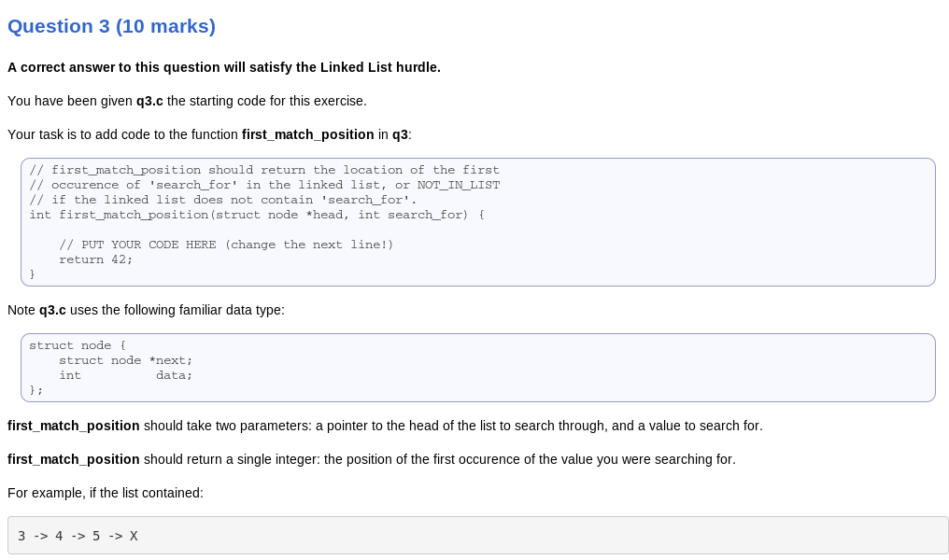Viewport: 949px width, 560px height.
Task: Click the int data; line
Action: (125, 375)
